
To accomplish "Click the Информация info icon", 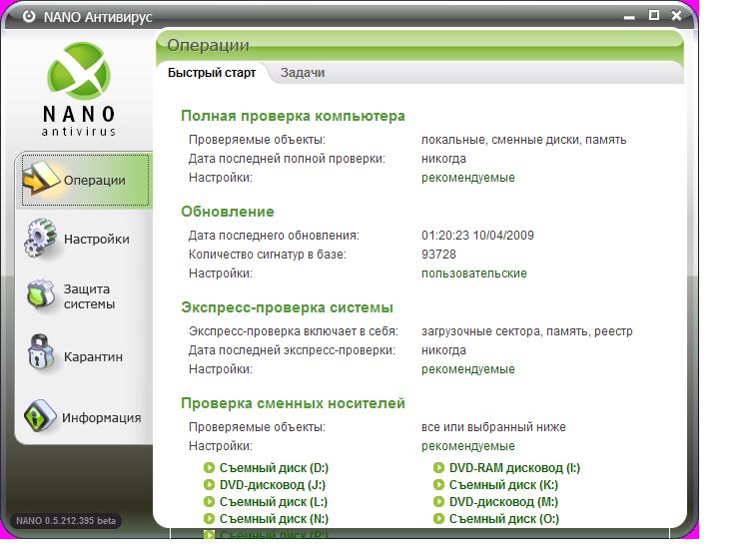I will [40, 416].
